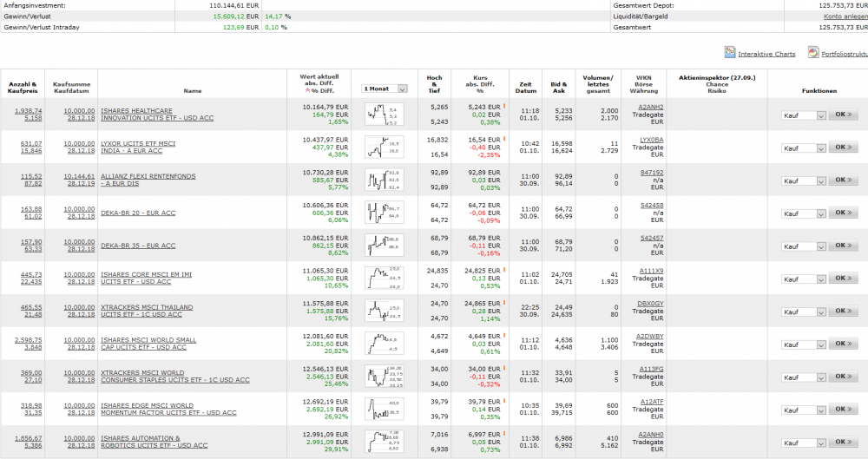View the DEKA-BR 35 one-month chart thumbnail
The width and height of the screenshot is (868, 459).
tap(385, 246)
